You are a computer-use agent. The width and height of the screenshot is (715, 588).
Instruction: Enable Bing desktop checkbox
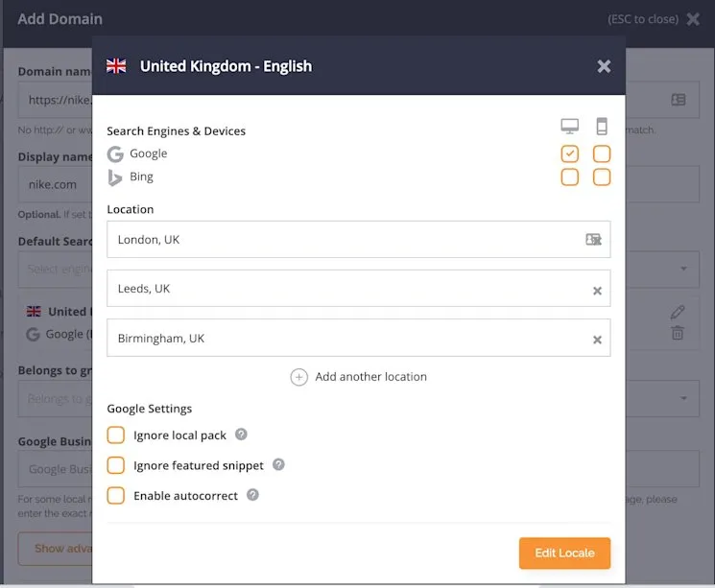569,176
